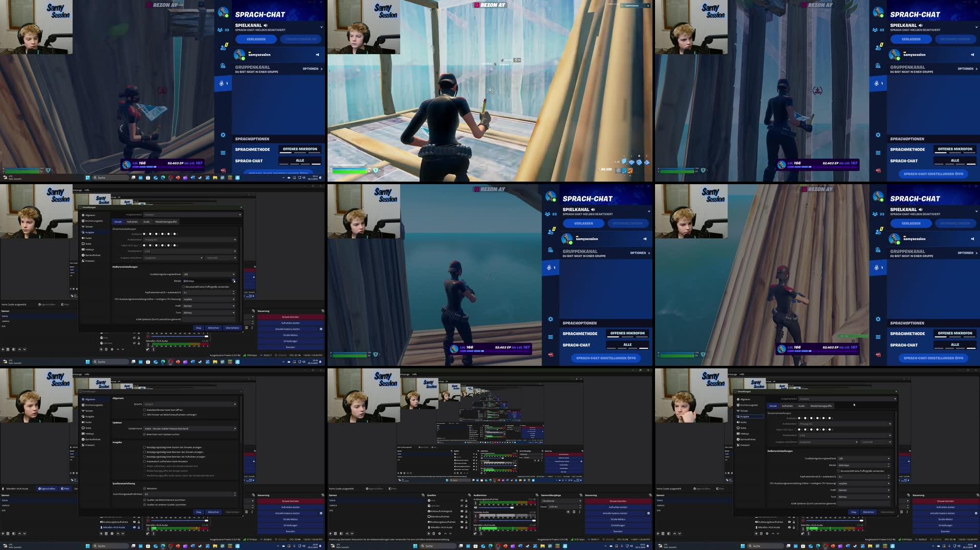In dialog-free OBS frame, click taskbar Suche box
Viewport: 980px width, 550px height.
[438, 546]
